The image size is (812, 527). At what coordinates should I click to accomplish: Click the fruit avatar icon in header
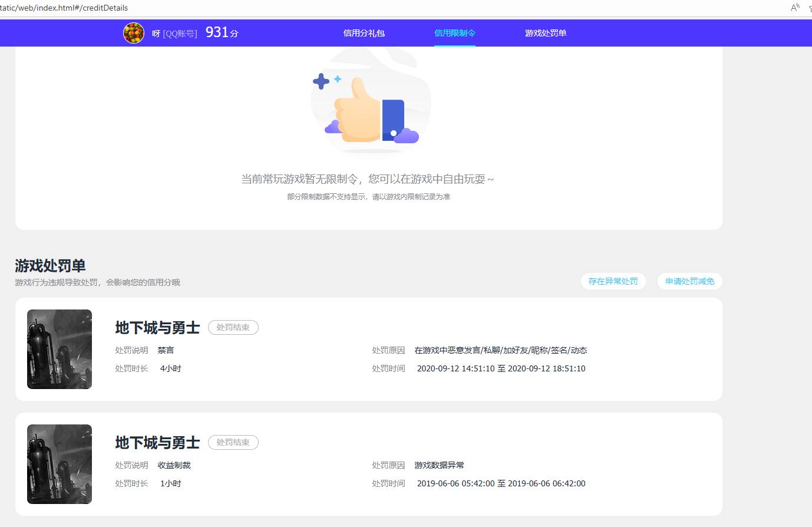pos(134,33)
